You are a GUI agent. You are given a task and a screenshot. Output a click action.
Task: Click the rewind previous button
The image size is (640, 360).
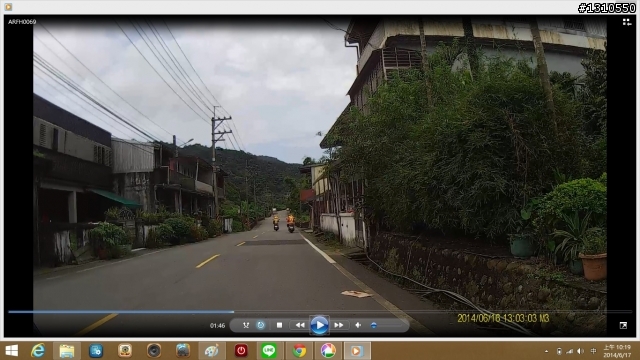pos(300,325)
